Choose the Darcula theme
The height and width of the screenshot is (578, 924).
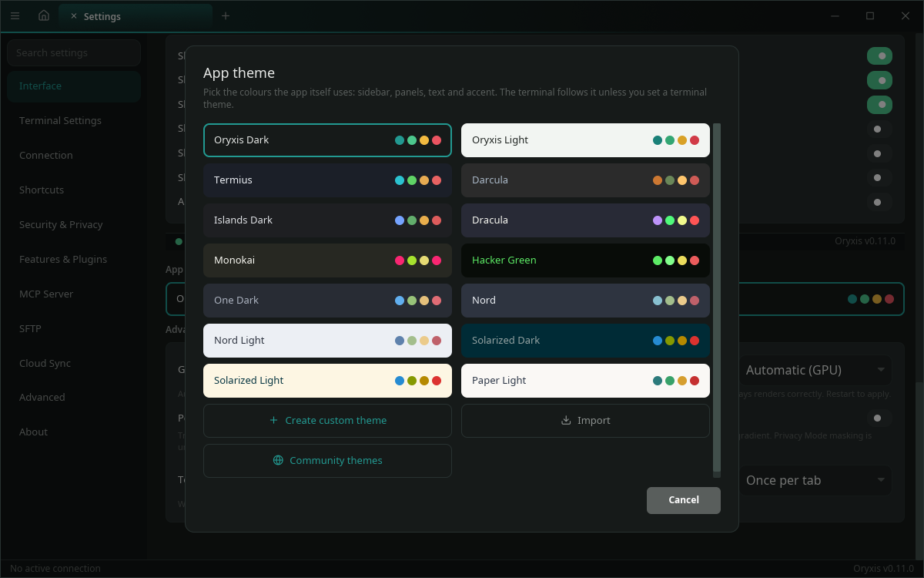(x=585, y=180)
